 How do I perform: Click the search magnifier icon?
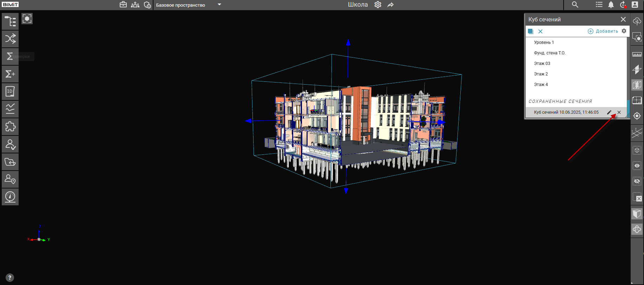click(575, 5)
